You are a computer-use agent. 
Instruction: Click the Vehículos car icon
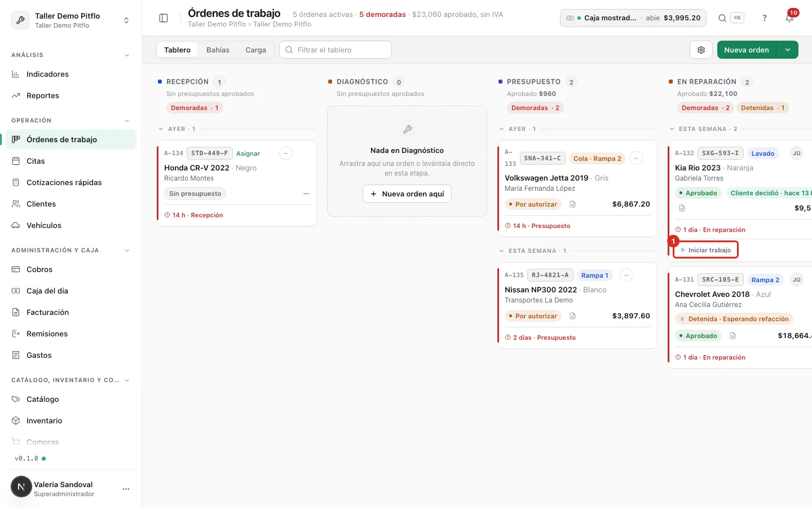point(16,225)
